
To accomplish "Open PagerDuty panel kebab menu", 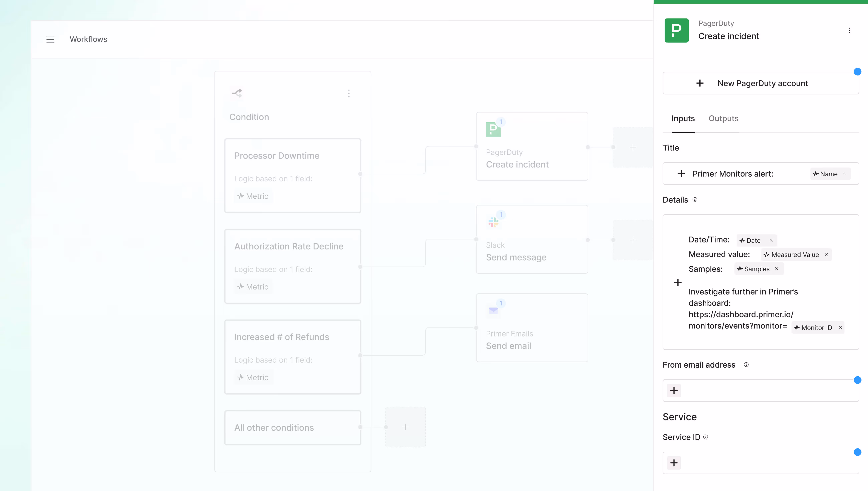I will [x=849, y=31].
